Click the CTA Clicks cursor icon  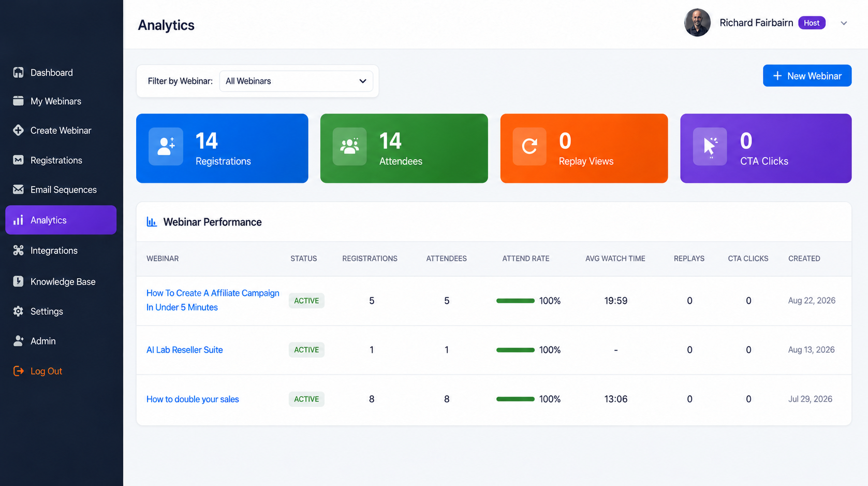pos(710,147)
